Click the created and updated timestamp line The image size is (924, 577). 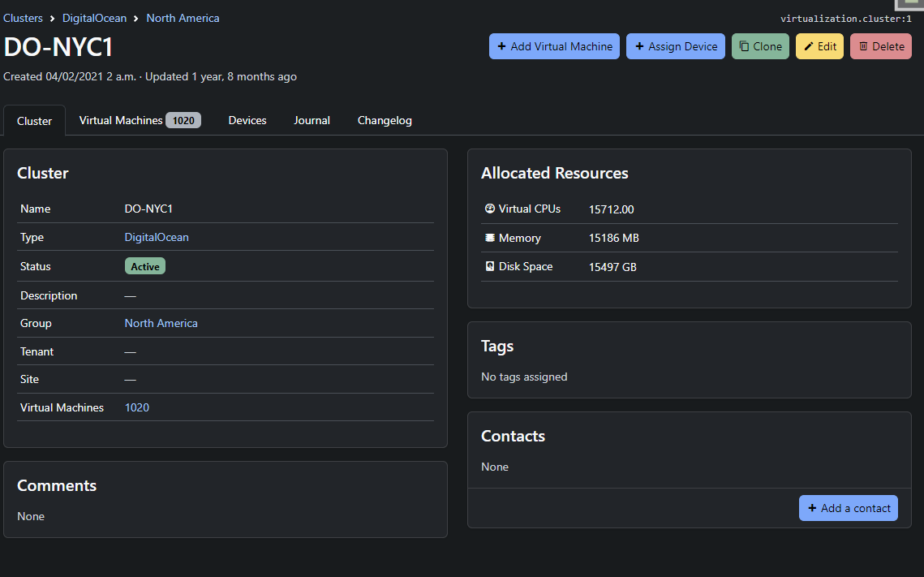(150, 76)
